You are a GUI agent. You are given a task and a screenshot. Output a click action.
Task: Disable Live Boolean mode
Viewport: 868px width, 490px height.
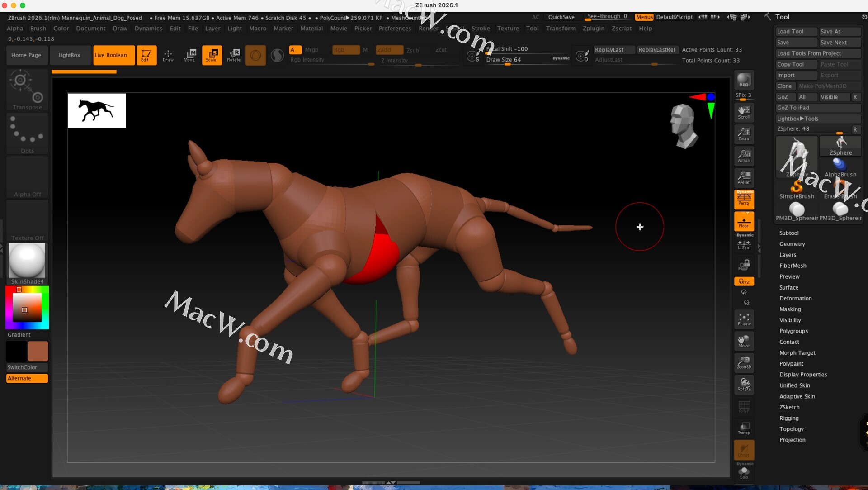pos(113,55)
